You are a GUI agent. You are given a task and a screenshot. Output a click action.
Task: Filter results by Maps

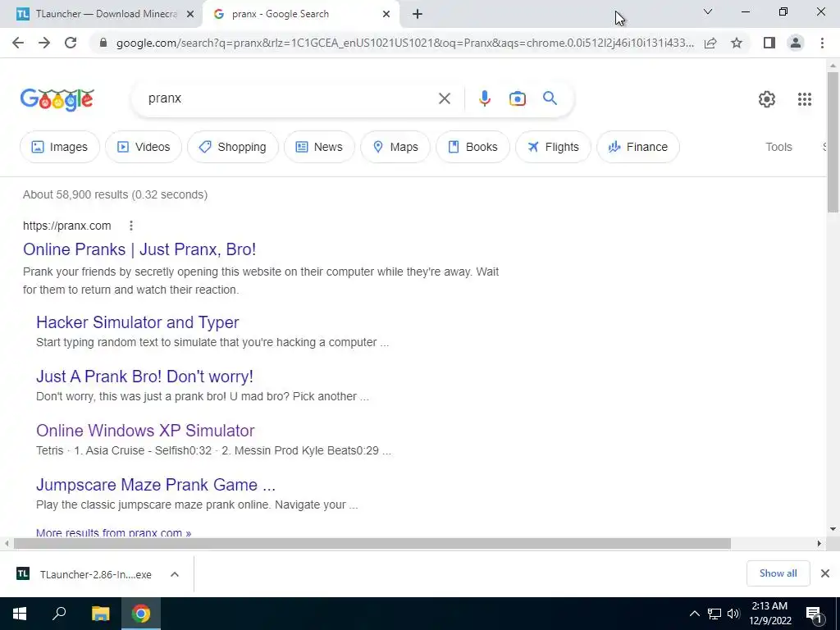tap(395, 147)
